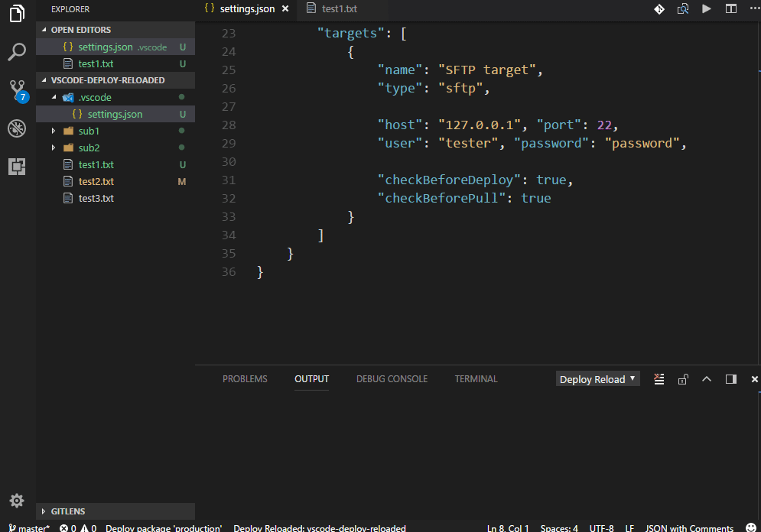Open the editor more actions ellipsis
This screenshot has width=761, height=532.
tap(754, 8)
